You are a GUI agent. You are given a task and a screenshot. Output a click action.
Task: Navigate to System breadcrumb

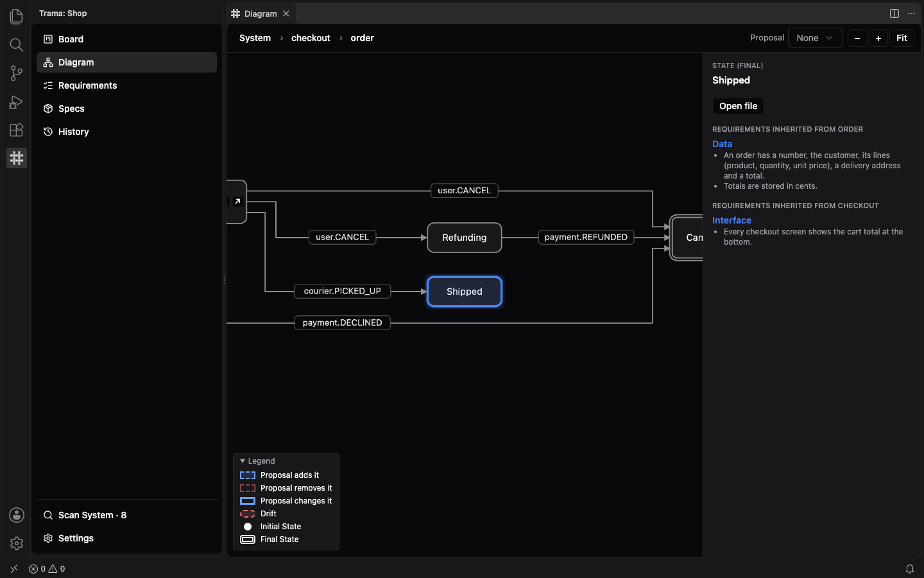pos(255,38)
